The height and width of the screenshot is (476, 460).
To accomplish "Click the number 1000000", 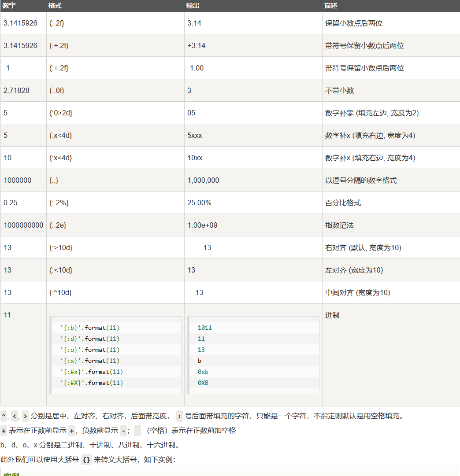I will click(17, 181).
